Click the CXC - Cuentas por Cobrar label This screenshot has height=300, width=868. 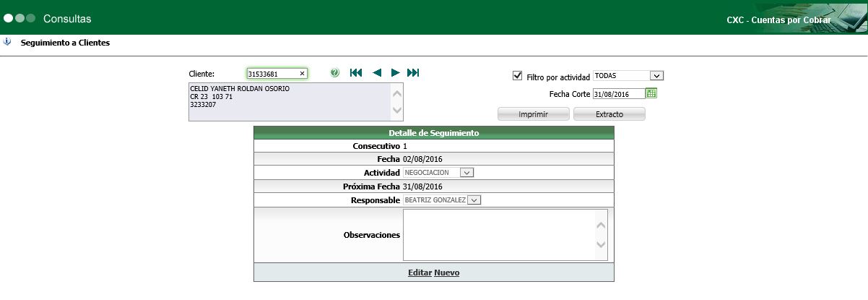[x=778, y=20]
